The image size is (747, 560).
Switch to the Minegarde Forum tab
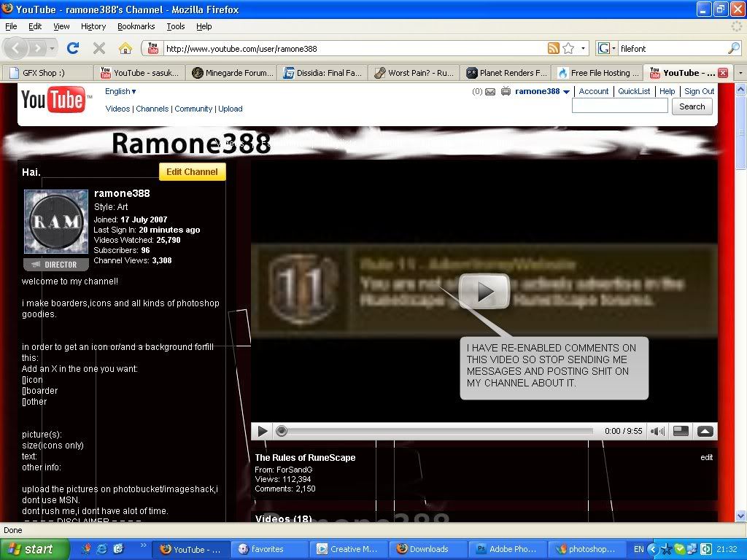(x=232, y=73)
